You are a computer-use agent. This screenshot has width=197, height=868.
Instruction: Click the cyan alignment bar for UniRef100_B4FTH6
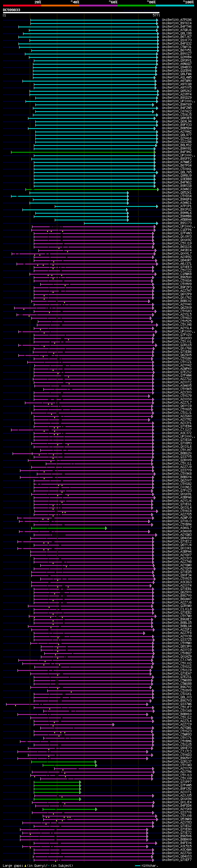(x=89, y=26)
